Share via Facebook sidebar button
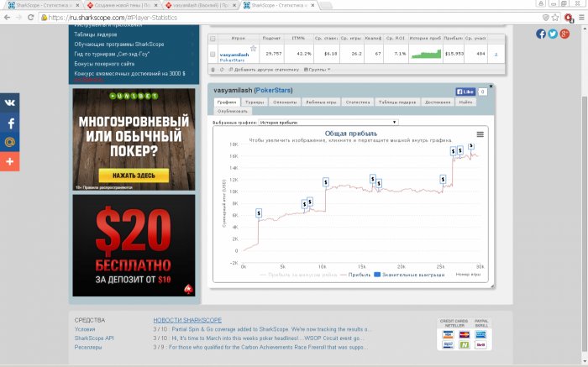Viewport: 588px width, 367px height. click(10, 123)
